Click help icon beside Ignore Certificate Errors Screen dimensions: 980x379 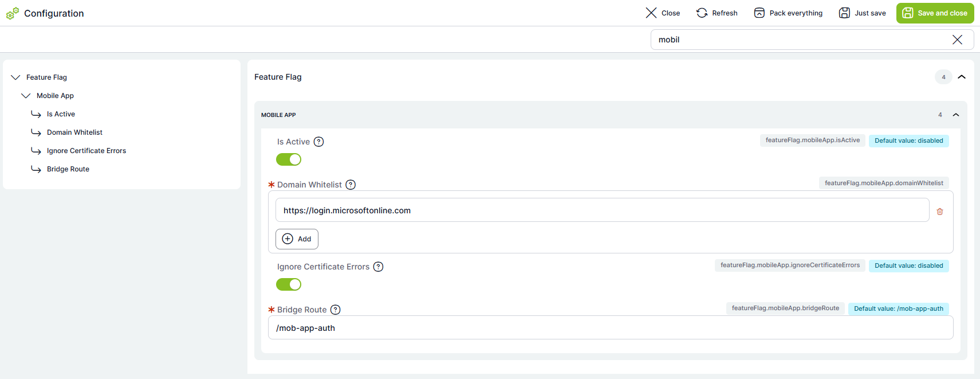pyautogui.click(x=378, y=267)
